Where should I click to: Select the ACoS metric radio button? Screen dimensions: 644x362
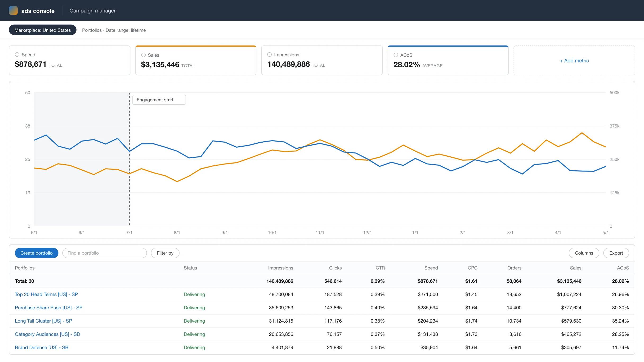click(x=396, y=55)
